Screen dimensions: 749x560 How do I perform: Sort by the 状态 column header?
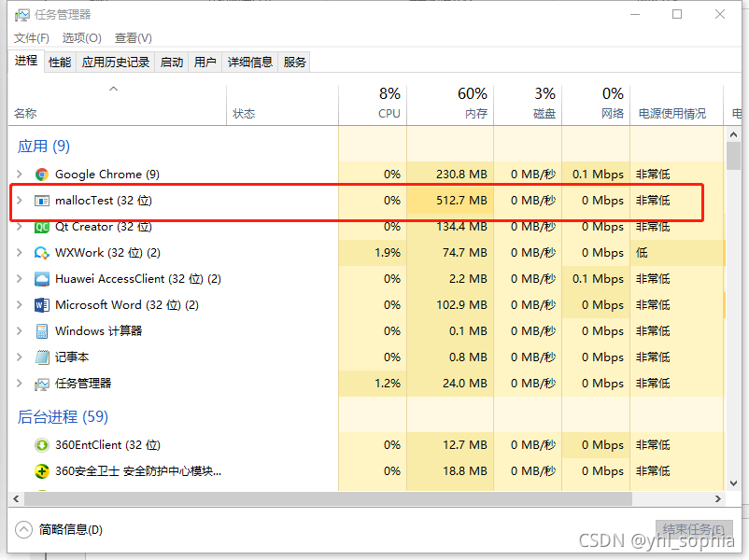(x=282, y=105)
